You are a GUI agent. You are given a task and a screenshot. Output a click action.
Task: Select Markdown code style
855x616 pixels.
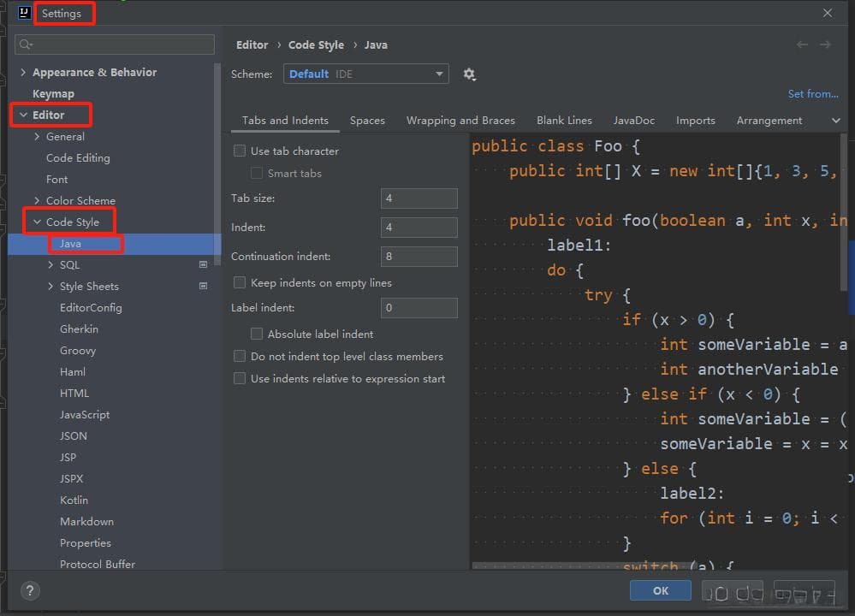click(x=86, y=521)
